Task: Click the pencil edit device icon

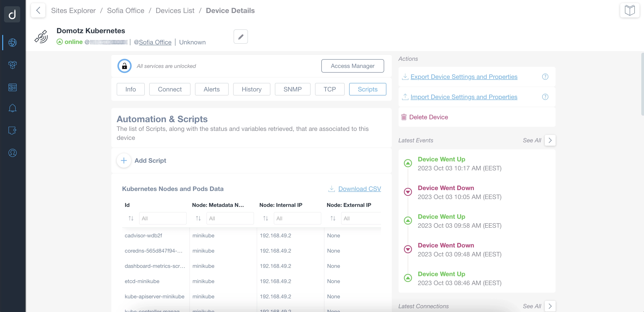Action: click(x=241, y=37)
